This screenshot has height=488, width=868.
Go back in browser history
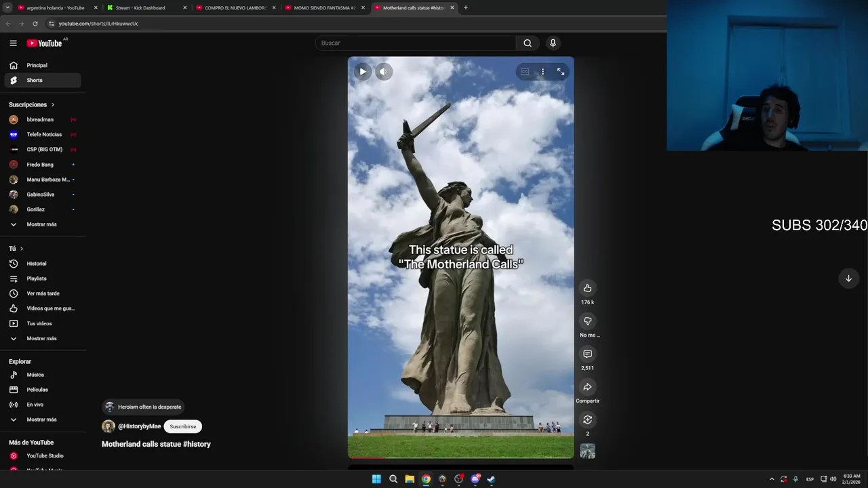coord(8,23)
